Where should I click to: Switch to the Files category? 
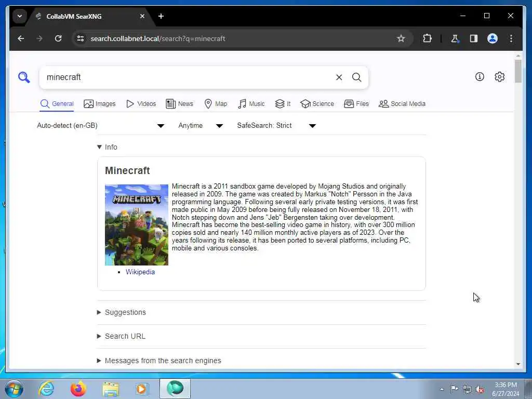[x=356, y=104]
